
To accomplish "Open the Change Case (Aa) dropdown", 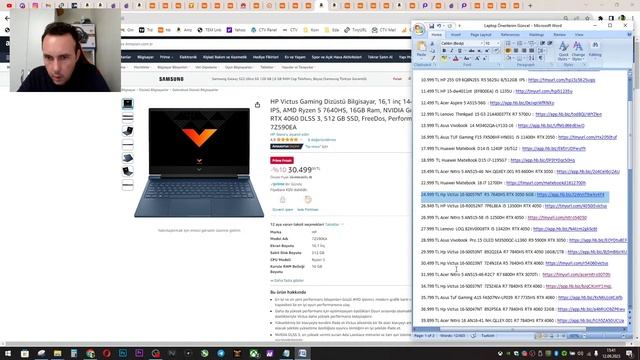I will click(467, 58).
